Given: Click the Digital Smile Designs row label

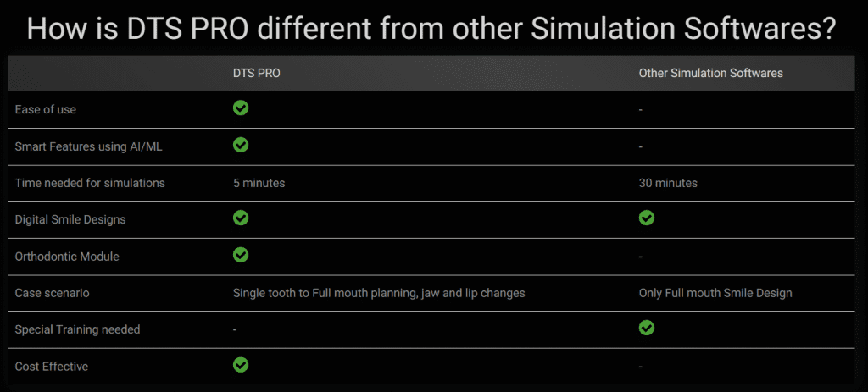Looking at the screenshot, I should [70, 219].
